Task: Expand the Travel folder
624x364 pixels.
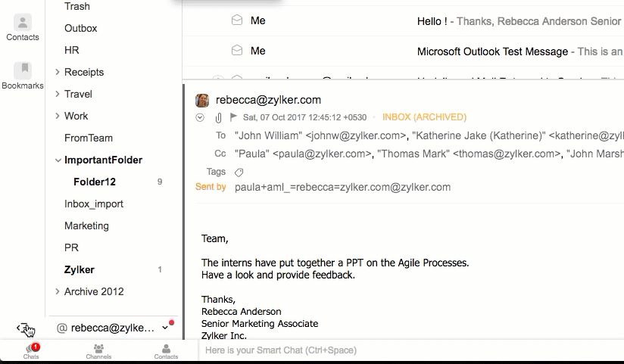Action: [x=58, y=94]
